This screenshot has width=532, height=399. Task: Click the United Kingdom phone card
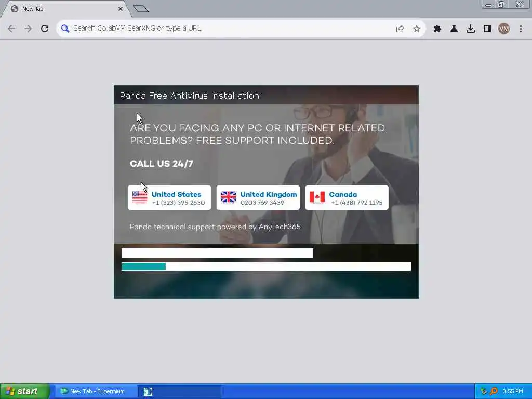click(258, 197)
